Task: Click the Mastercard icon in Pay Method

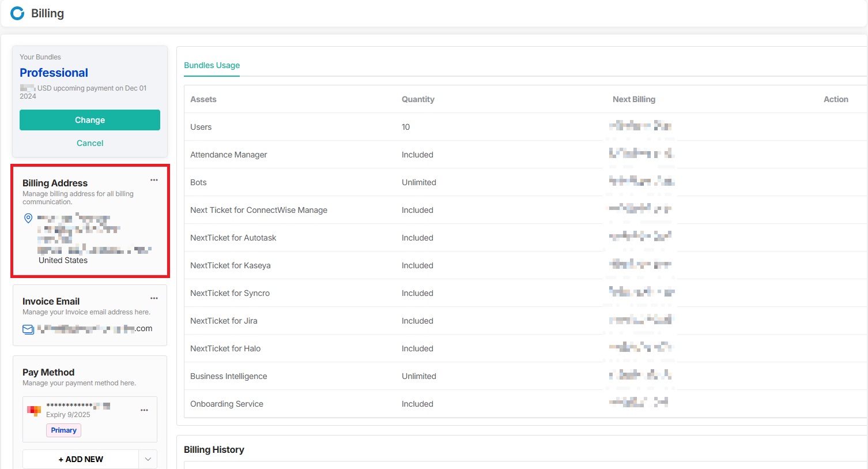Action: pyautogui.click(x=34, y=410)
